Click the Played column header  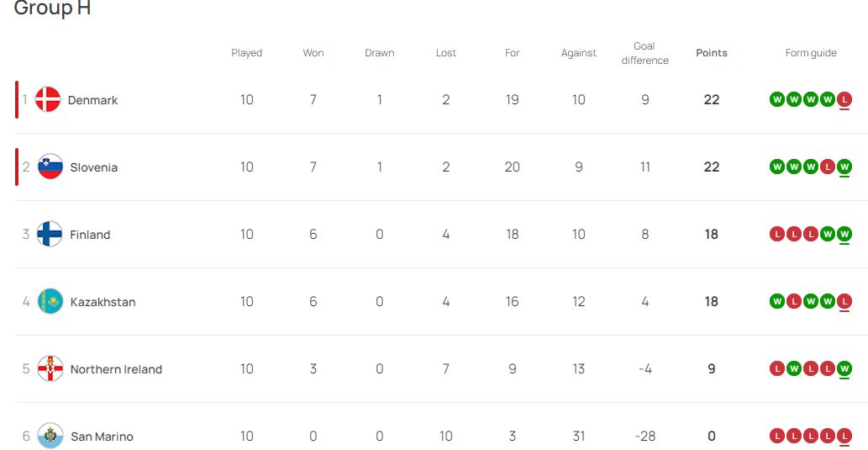pyautogui.click(x=247, y=53)
